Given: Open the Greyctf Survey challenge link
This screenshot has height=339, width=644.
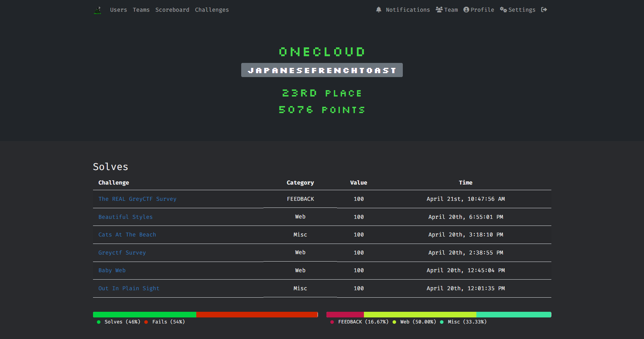Looking at the screenshot, I should (122, 253).
